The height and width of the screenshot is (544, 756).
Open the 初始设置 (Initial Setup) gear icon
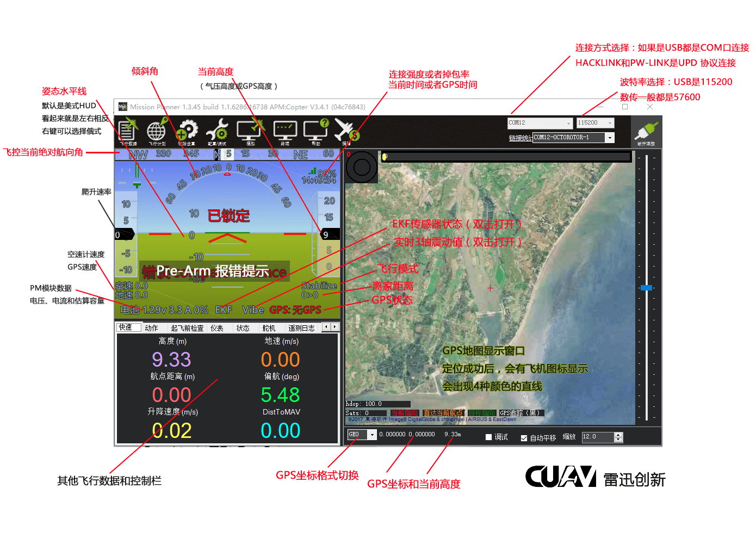pyautogui.click(x=187, y=131)
